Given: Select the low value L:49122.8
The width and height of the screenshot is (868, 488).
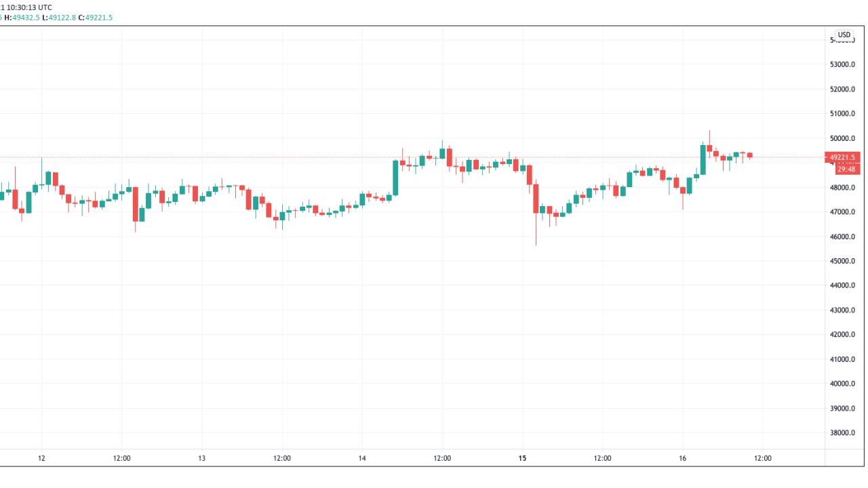Looking at the screenshot, I should click(59, 18).
